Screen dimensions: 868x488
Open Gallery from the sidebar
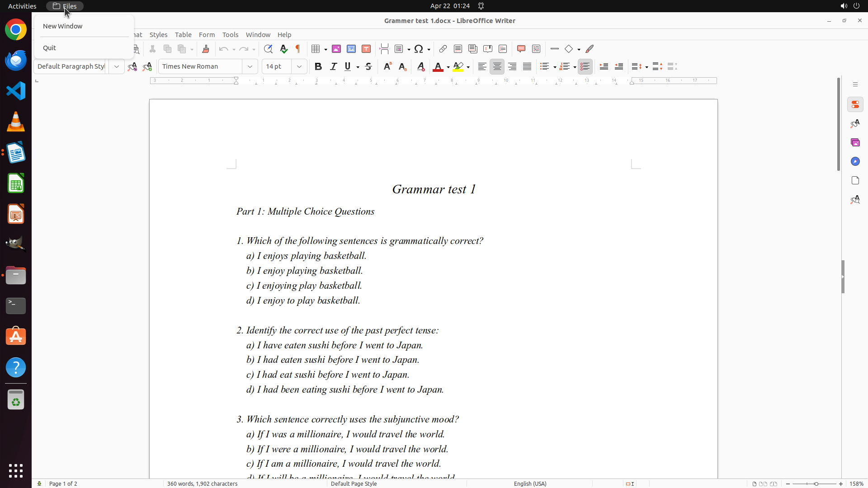(x=855, y=142)
